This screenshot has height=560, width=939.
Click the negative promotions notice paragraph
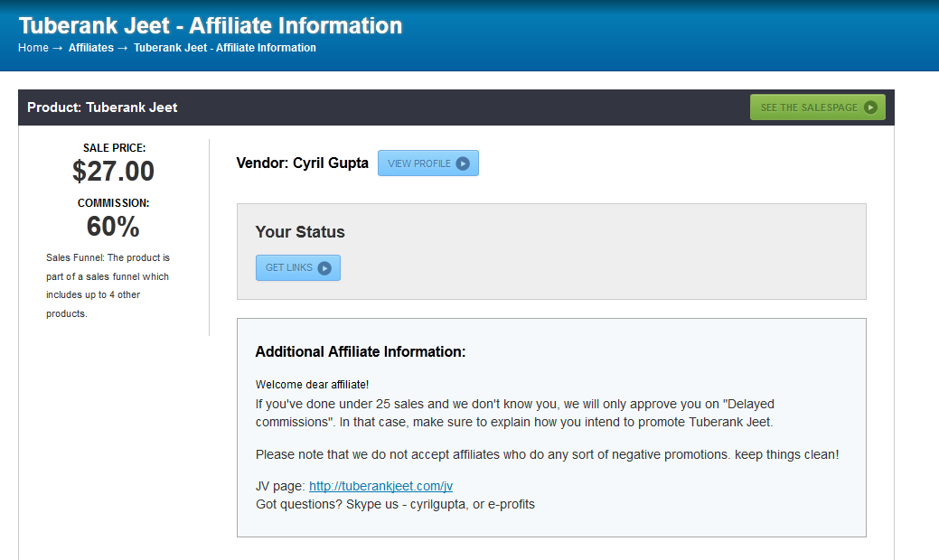[548, 454]
